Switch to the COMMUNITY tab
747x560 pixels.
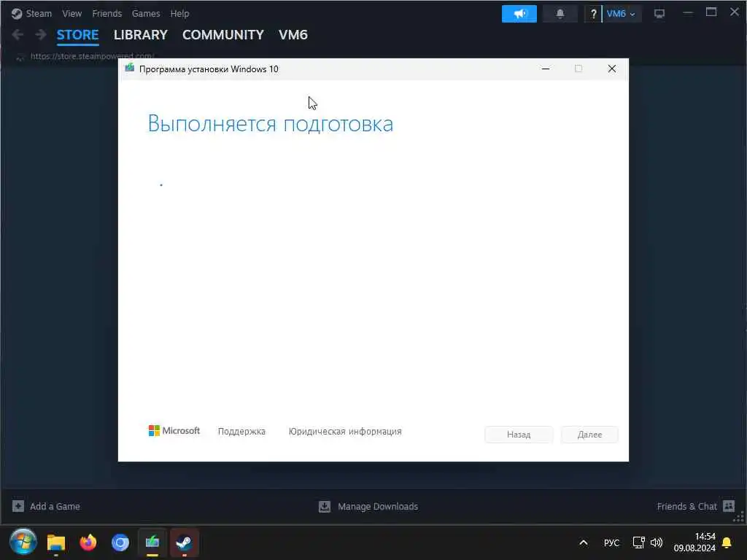click(x=223, y=35)
